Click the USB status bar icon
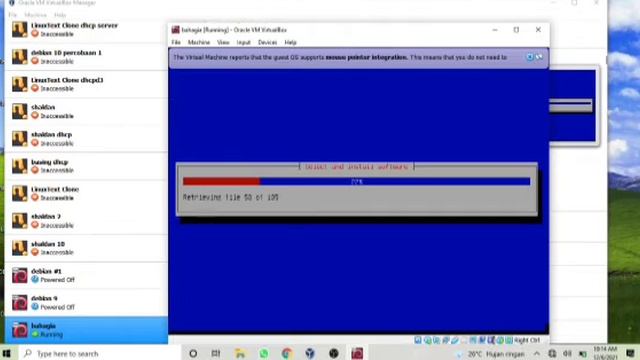This screenshot has height=360, width=640. tap(454, 340)
